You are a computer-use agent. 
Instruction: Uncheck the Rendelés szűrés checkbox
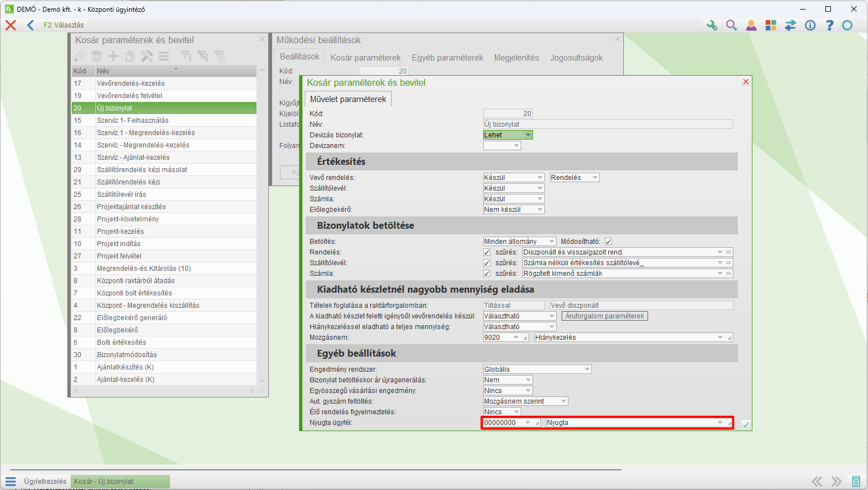tap(487, 252)
